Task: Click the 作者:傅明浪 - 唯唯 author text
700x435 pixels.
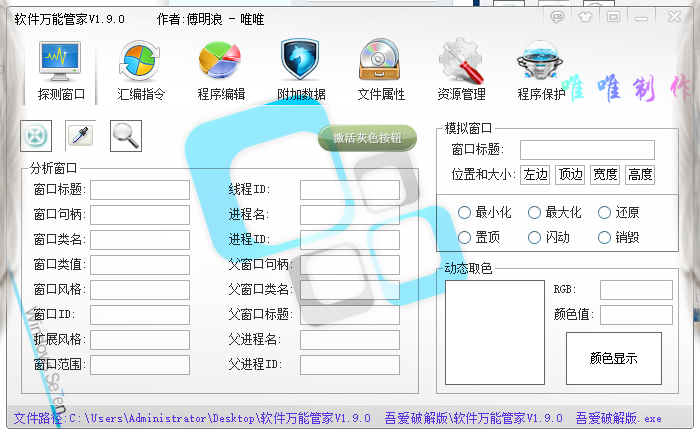Action: pyautogui.click(x=210, y=19)
